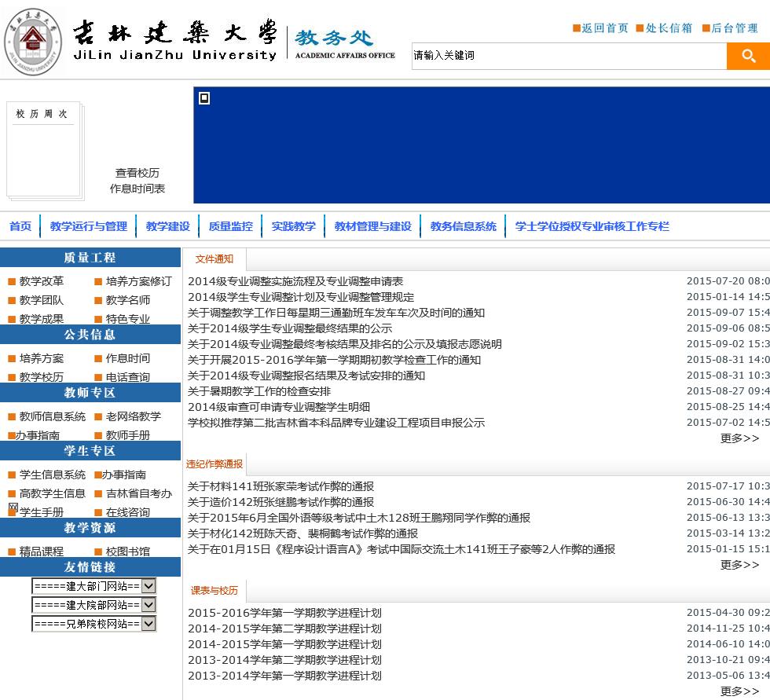This screenshot has width=770, height=700.
Task: Click the small square icon in blue banner
Action: coord(204,98)
